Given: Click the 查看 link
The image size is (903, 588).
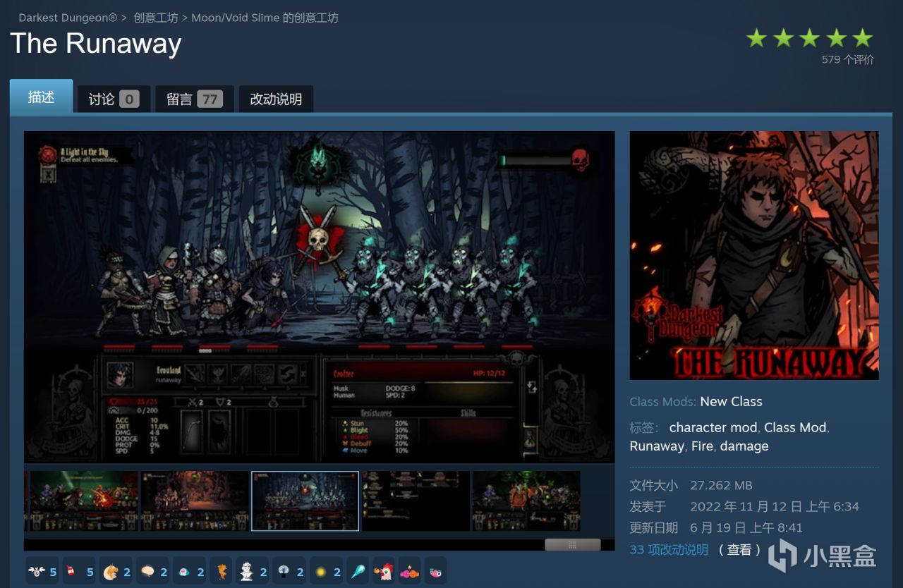Looking at the screenshot, I should 739,549.
